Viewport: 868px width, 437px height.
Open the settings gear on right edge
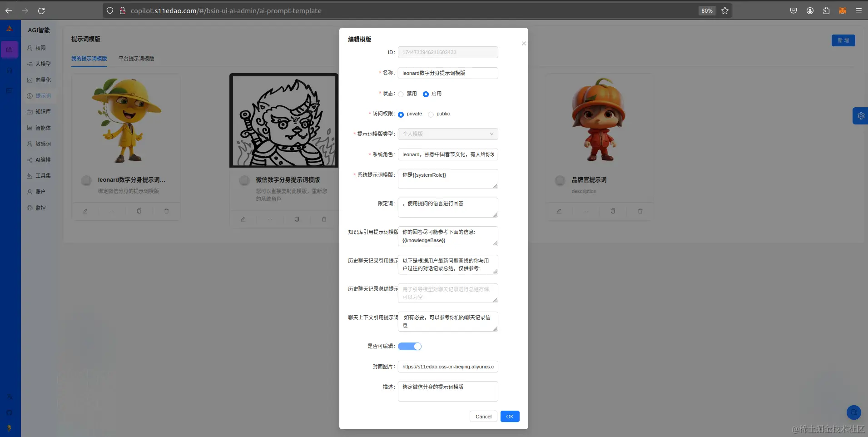(861, 115)
